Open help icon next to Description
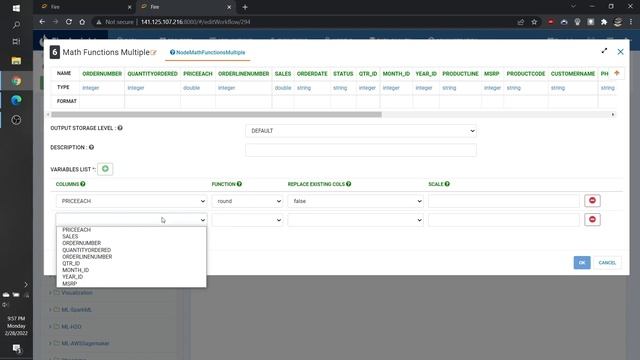Image resolution: width=640 pixels, height=360 pixels. (91, 147)
